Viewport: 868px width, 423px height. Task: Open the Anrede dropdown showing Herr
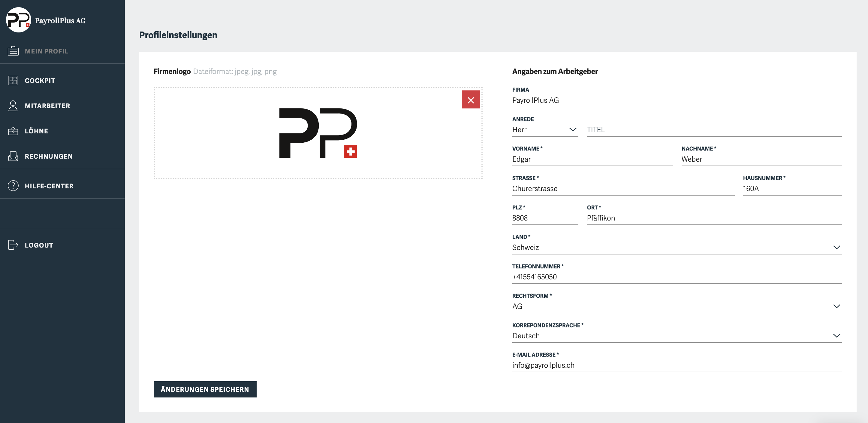point(545,130)
